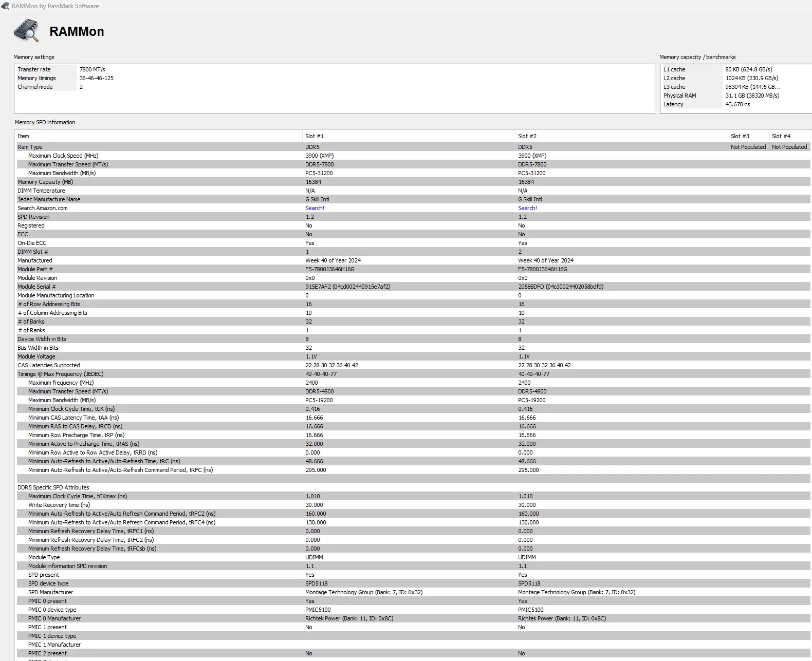Click the "Minimum CAS Latency Time, tAA (ns)" label

point(73,418)
